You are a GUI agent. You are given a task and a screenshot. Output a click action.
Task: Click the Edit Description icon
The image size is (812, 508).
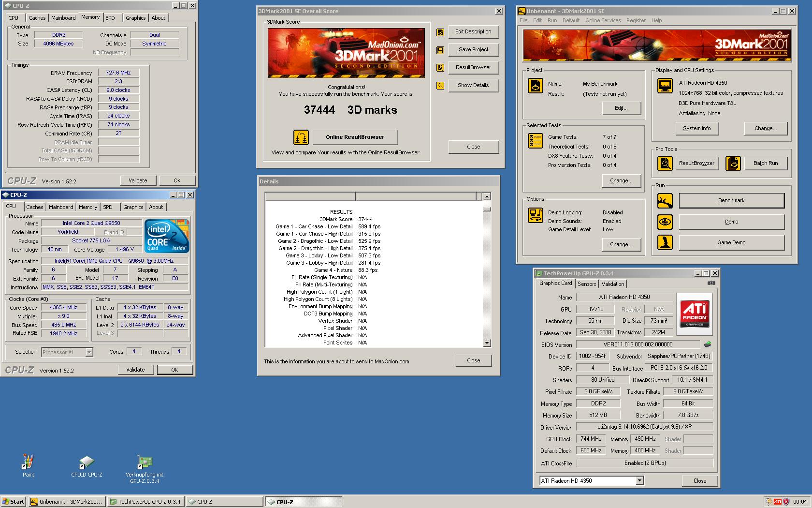coord(440,32)
